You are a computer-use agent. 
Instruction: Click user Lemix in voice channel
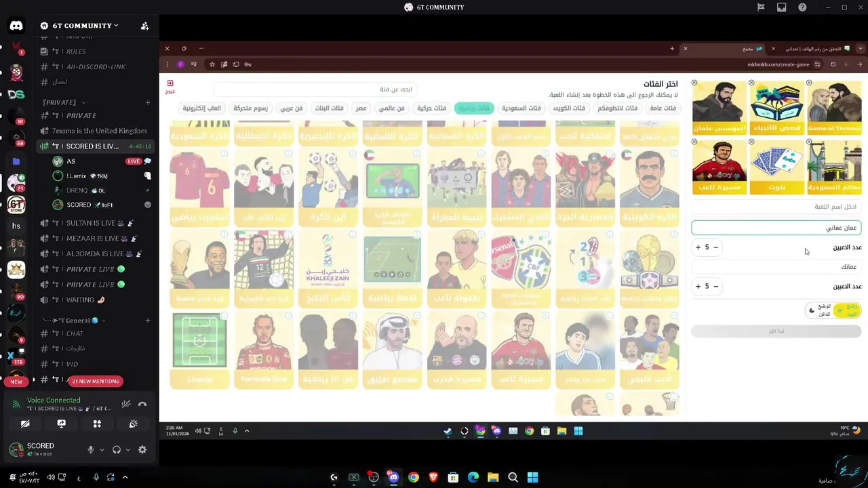pyautogui.click(x=102, y=176)
